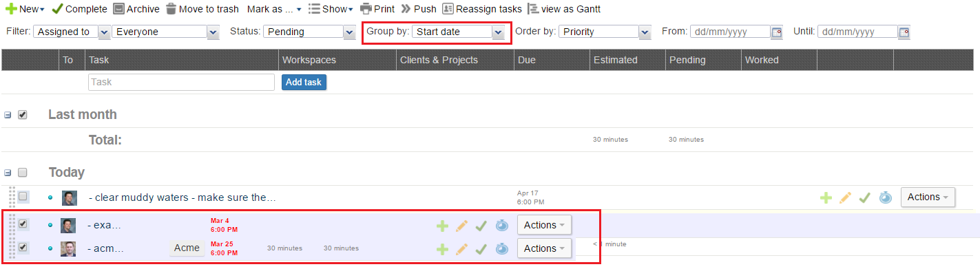Click the Add task button
The image size is (980, 269).
click(304, 82)
